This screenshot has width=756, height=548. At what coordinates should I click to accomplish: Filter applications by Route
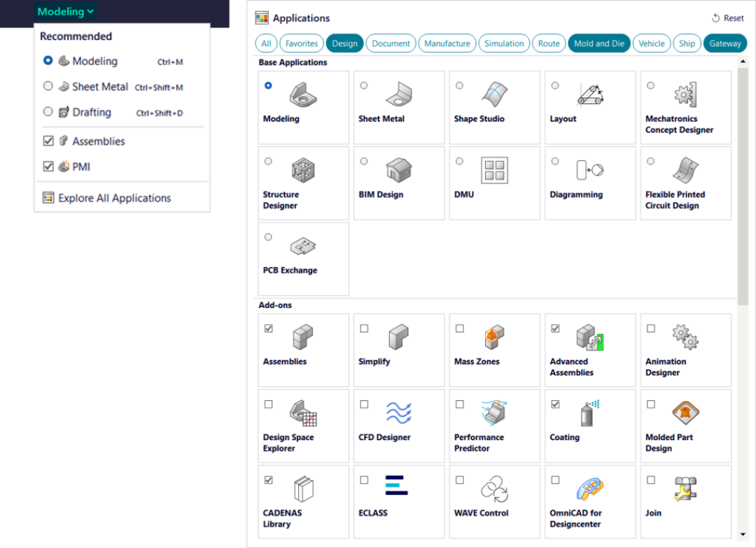point(549,43)
